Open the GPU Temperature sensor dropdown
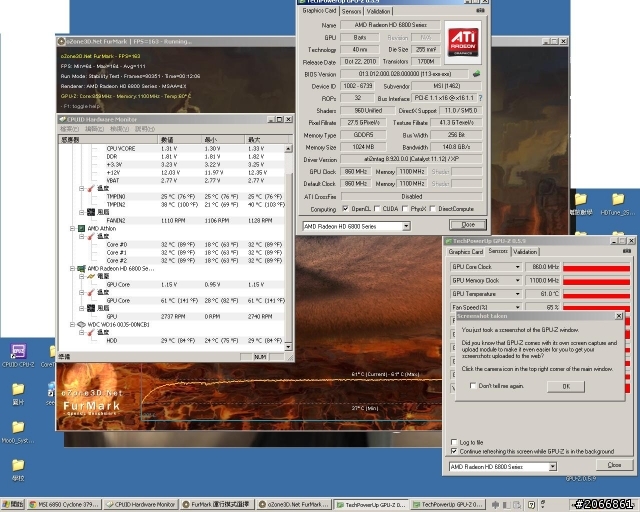Screen dimensions: 640x512 [x=518, y=294]
